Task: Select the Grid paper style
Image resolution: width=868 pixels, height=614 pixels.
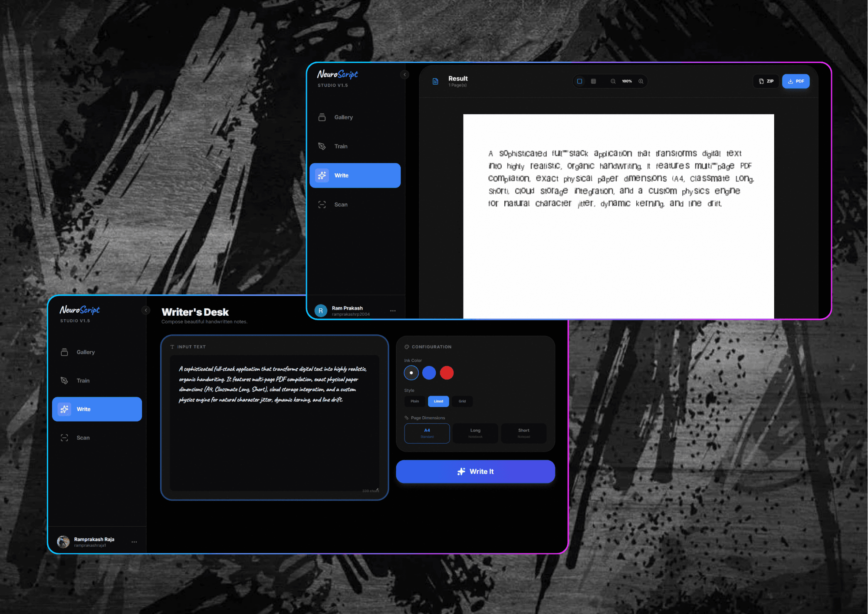Action: point(462,401)
